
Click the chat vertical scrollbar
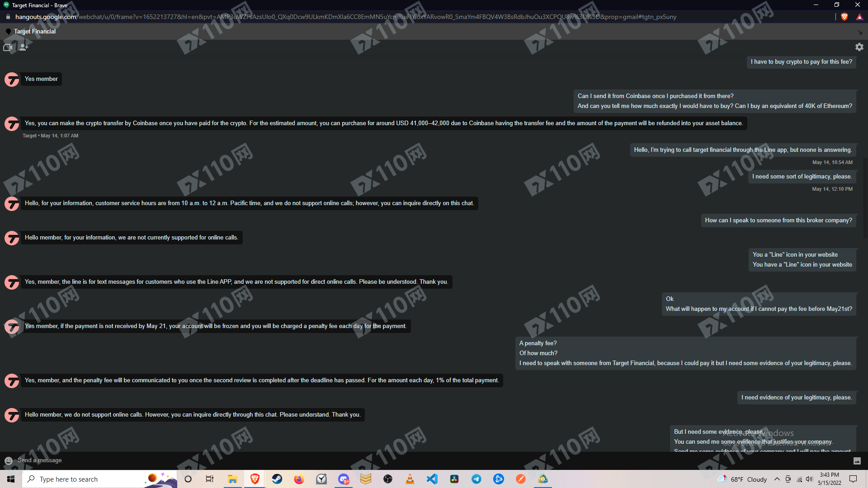865,199
